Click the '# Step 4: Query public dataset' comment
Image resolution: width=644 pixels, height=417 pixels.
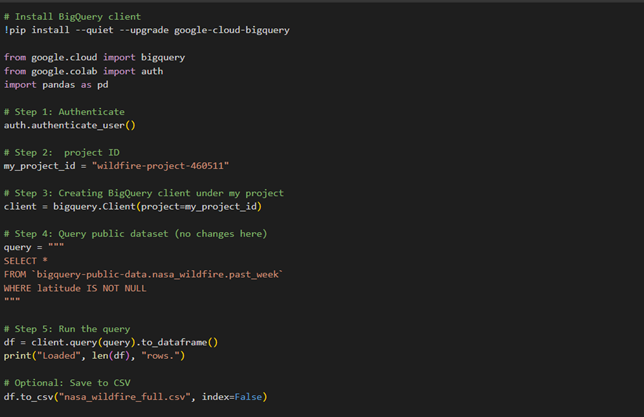(x=136, y=234)
